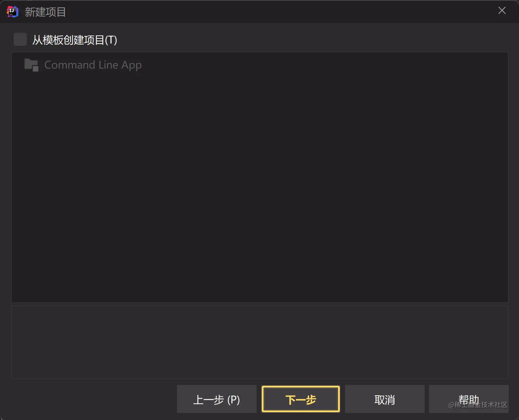Pick the Command Line App label text
519x420 pixels.
[x=93, y=65]
